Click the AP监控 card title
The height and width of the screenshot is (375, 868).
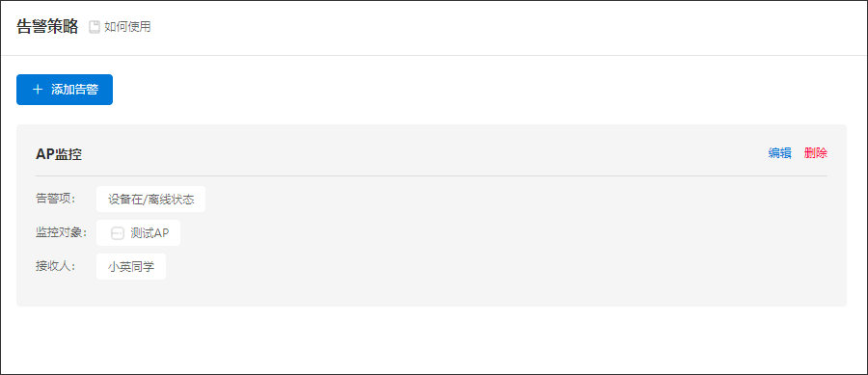tap(59, 154)
